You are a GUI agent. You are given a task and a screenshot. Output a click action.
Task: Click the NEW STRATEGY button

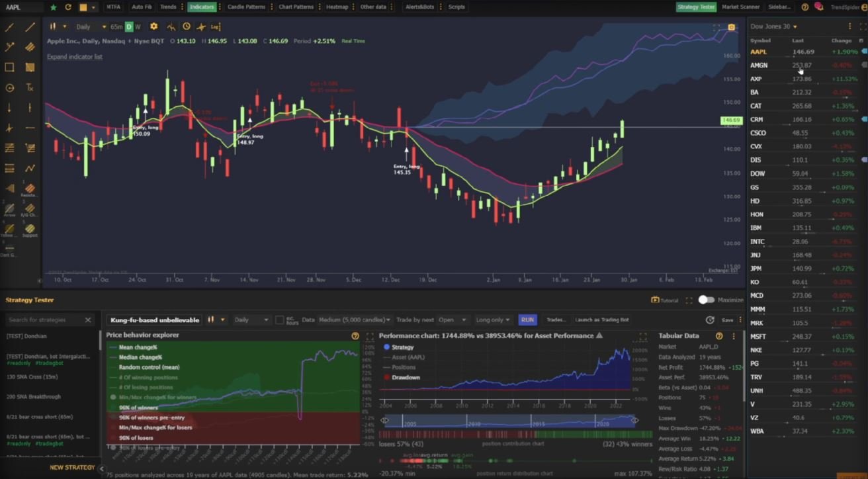point(72,468)
